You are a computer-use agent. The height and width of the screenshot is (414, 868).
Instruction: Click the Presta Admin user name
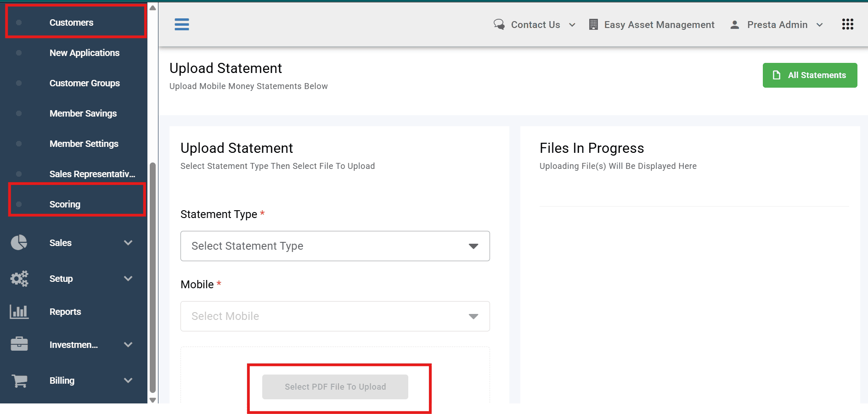tap(778, 25)
